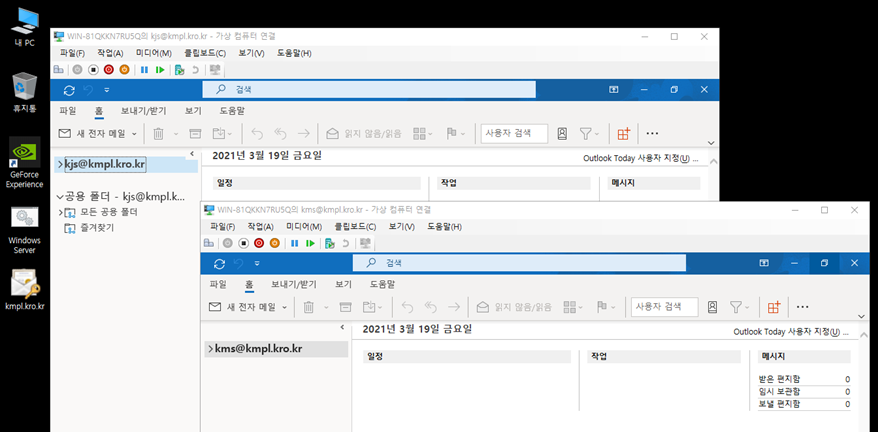This screenshot has width=878, height=432.
Task: Click the 사용자 검색 box in kms Outlook
Action: point(665,307)
